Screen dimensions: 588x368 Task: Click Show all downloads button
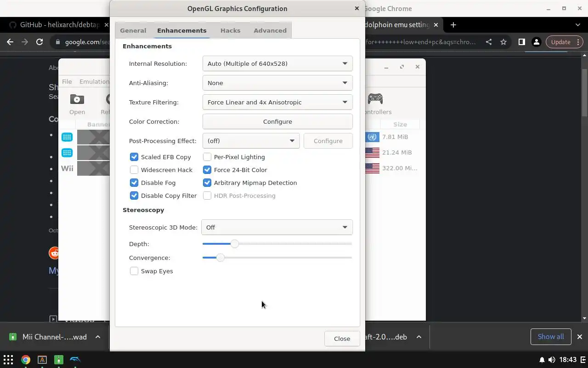551,337
